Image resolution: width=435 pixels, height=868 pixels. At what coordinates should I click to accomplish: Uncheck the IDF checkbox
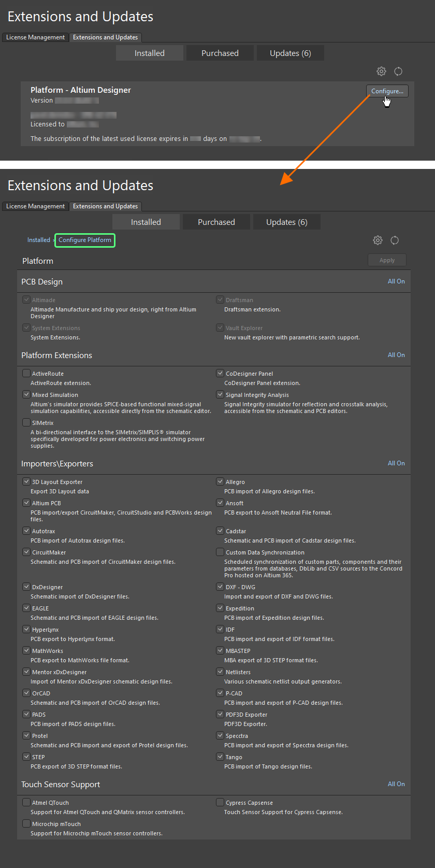[x=220, y=629]
